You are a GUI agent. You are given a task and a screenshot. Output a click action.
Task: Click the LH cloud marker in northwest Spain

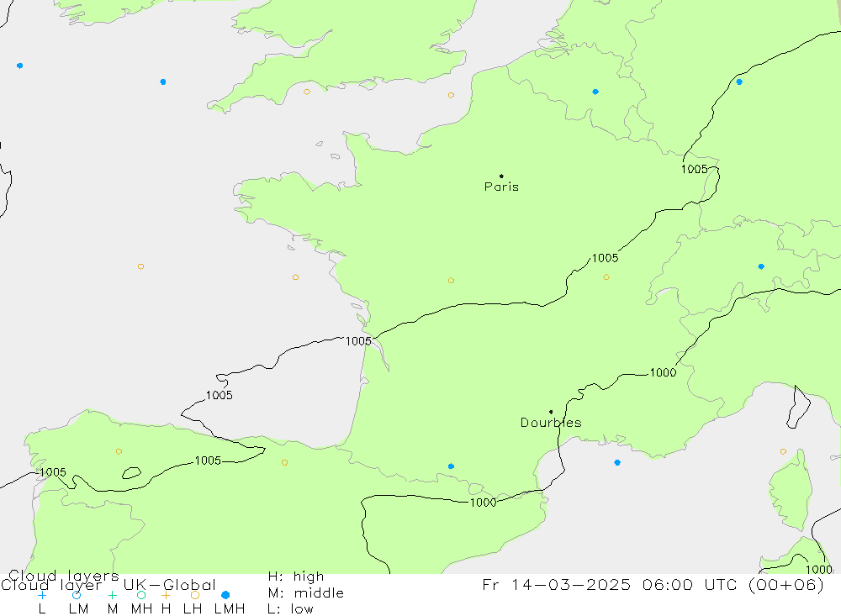119,451
